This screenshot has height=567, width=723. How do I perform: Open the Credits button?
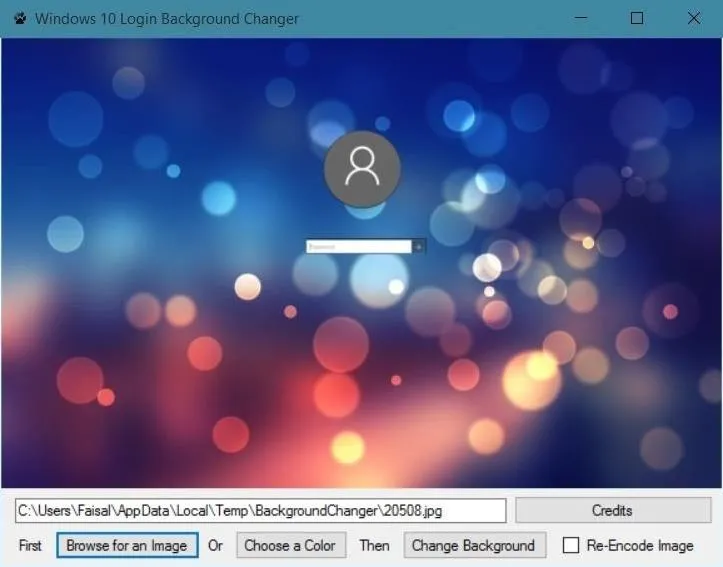tap(613, 510)
